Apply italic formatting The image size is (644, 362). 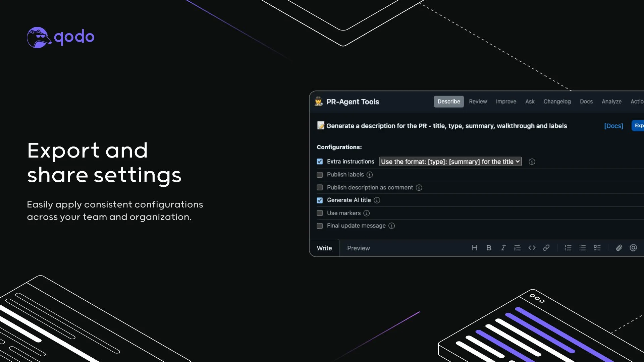[503, 248]
